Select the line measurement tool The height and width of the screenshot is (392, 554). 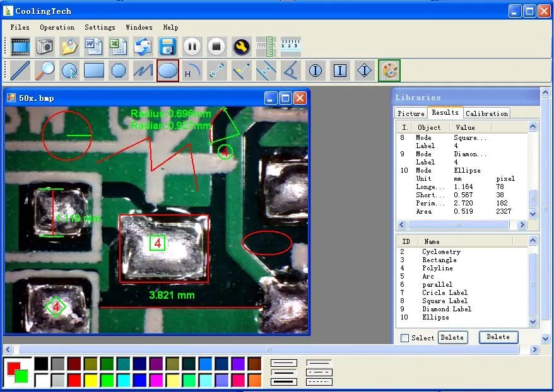coord(20,71)
